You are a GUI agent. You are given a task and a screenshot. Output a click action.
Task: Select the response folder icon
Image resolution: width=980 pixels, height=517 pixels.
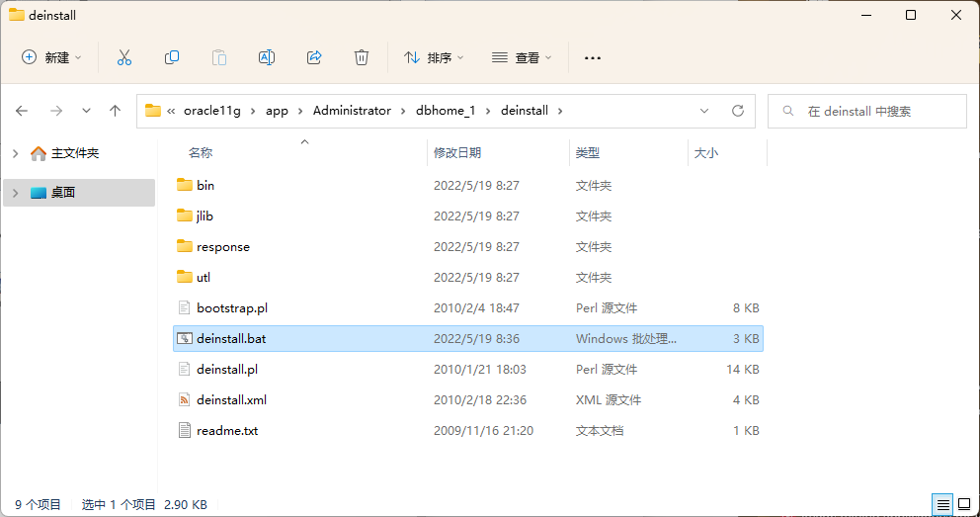(x=185, y=246)
